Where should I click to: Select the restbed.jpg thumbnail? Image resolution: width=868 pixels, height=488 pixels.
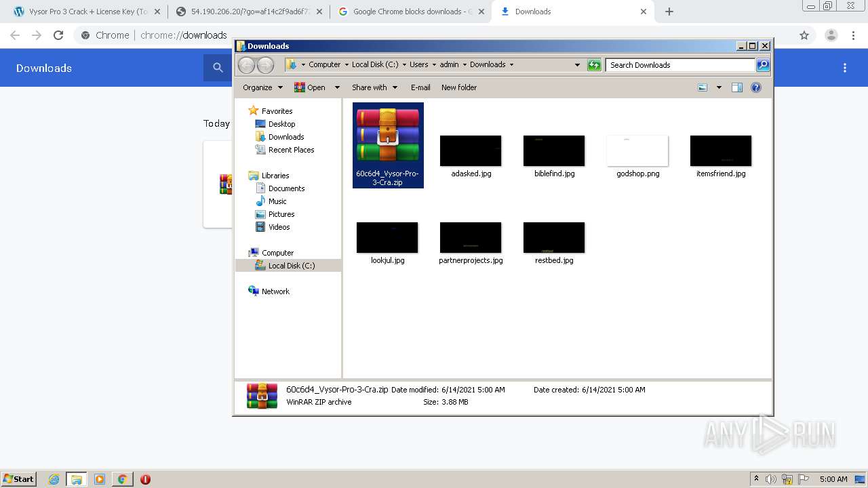pyautogui.click(x=554, y=237)
